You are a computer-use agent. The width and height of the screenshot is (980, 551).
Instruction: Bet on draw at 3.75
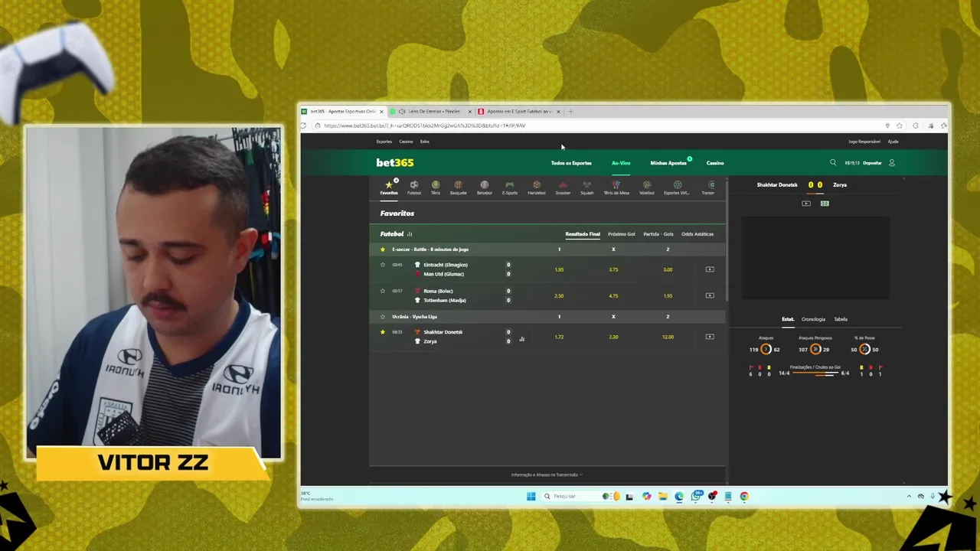[613, 269]
